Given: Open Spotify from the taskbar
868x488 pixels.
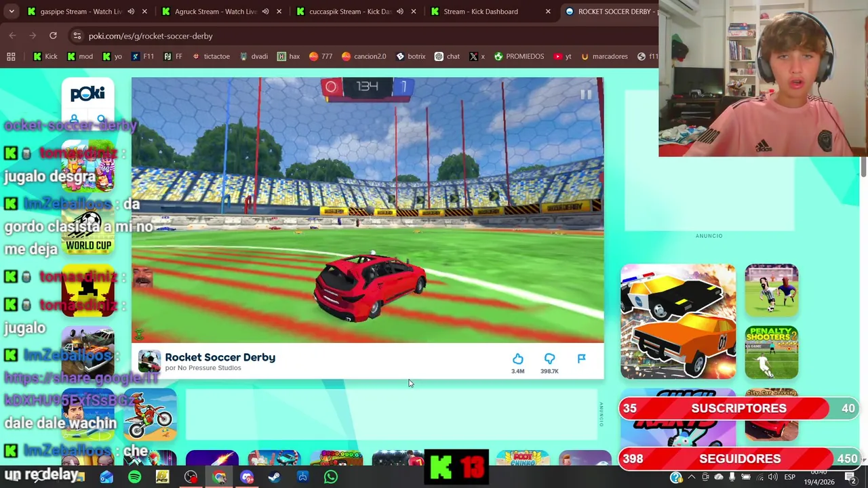Looking at the screenshot, I should click(134, 477).
